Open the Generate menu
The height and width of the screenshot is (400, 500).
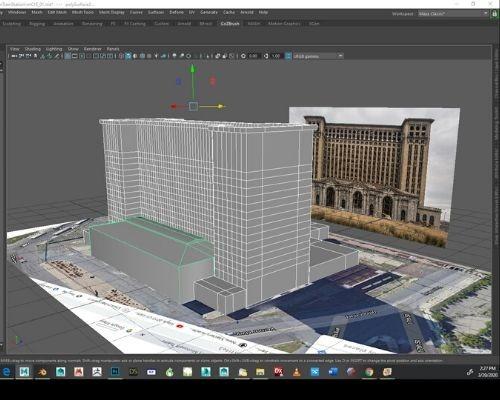[209, 12]
